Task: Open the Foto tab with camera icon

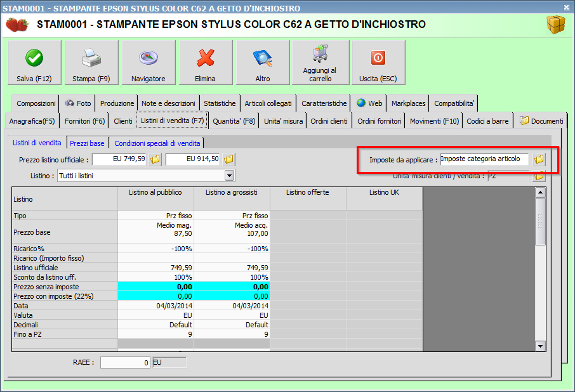Action: click(x=77, y=103)
